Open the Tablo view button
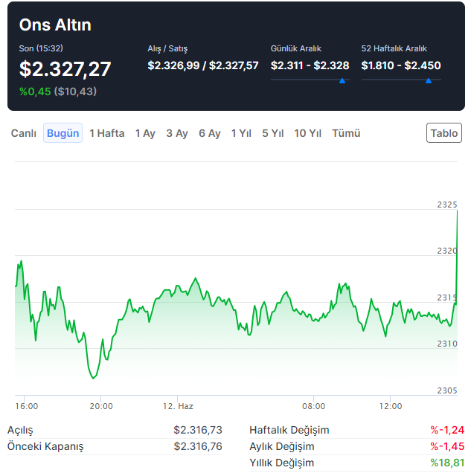The height and width of the screenshot is (476, 471). pyautogui.click(x=444, y=133)
